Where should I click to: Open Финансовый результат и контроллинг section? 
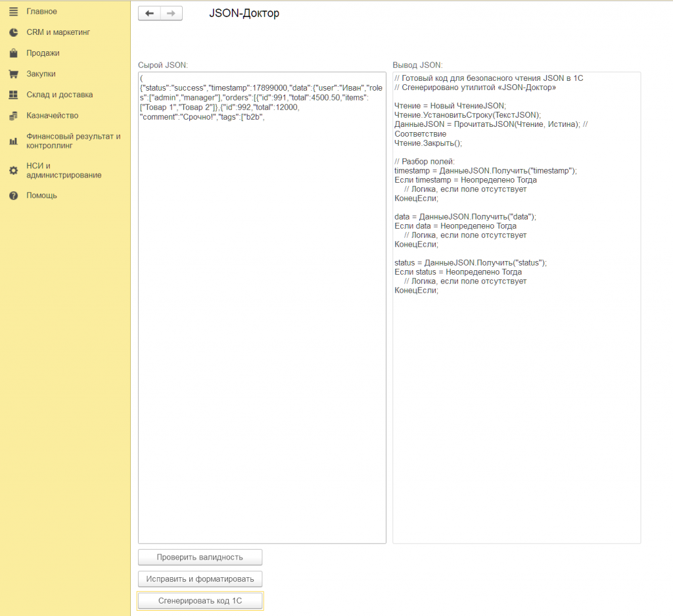pyautogui.click(x=74, y=141)
